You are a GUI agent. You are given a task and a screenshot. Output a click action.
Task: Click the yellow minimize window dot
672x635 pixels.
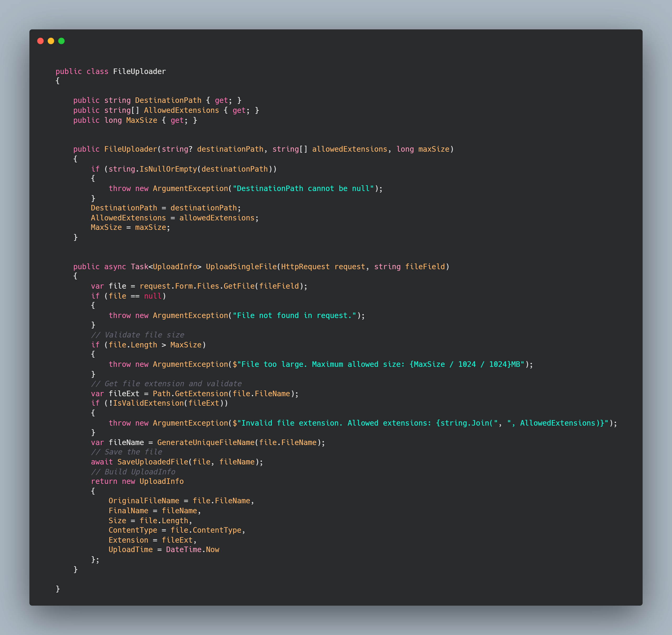tap(51, 41)
